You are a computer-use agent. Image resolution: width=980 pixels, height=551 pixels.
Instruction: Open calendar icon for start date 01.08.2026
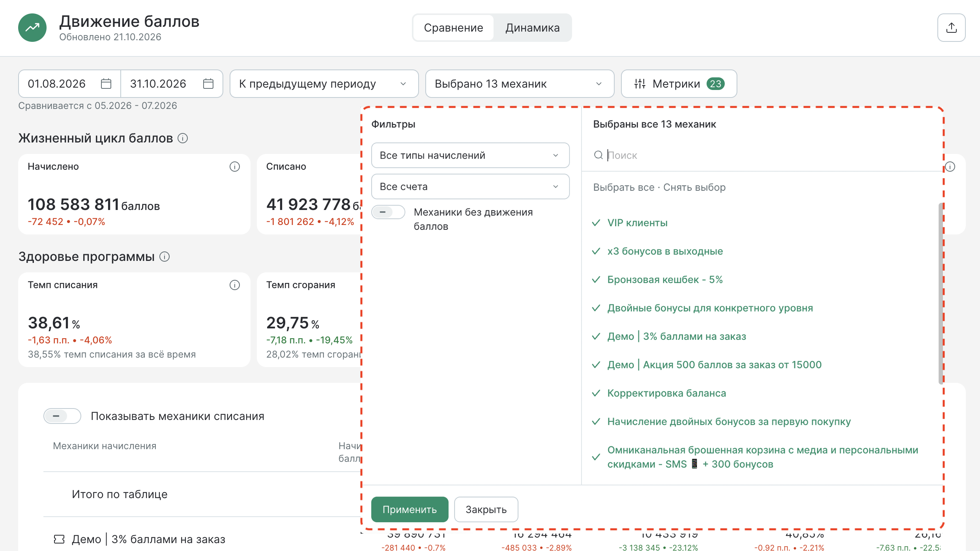[x=106, y=84]
